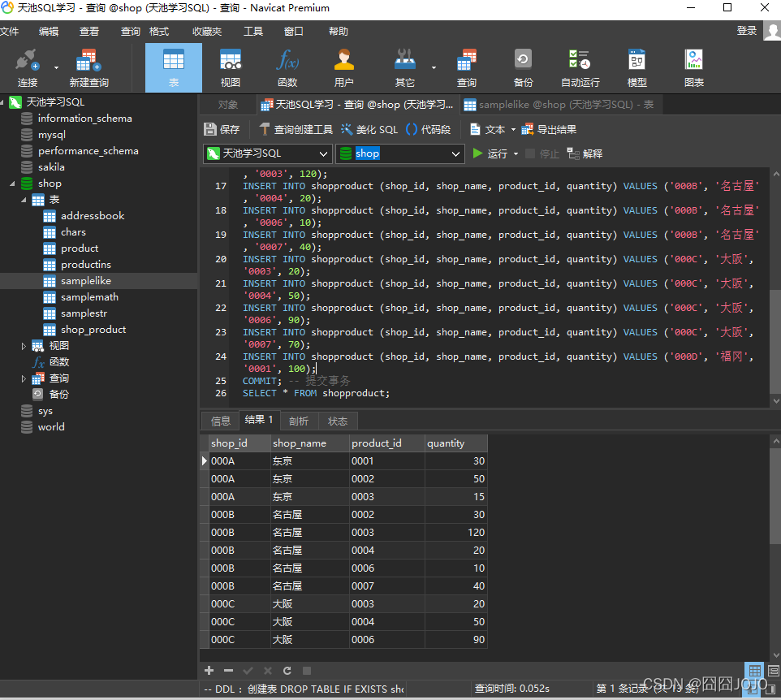Viewport: 781px width, 700px height.
Task: Switch to the 信息 result tab
Action: 220,421
